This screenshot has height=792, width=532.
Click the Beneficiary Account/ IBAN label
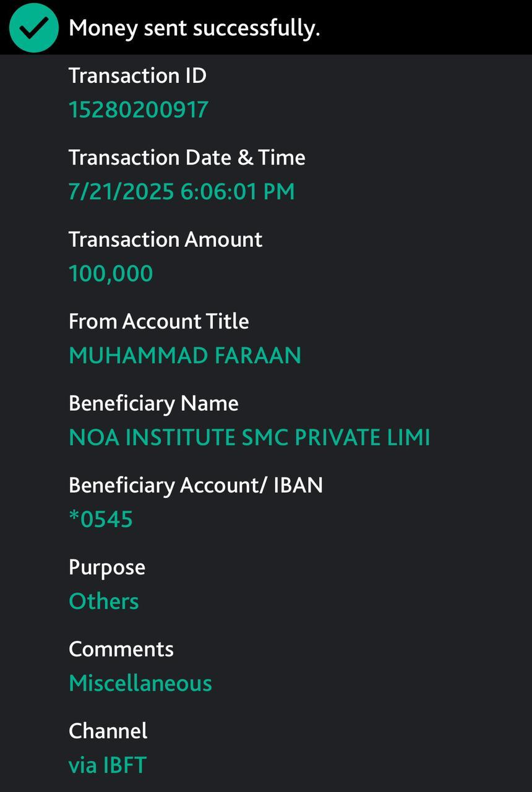tap(195, 485)
